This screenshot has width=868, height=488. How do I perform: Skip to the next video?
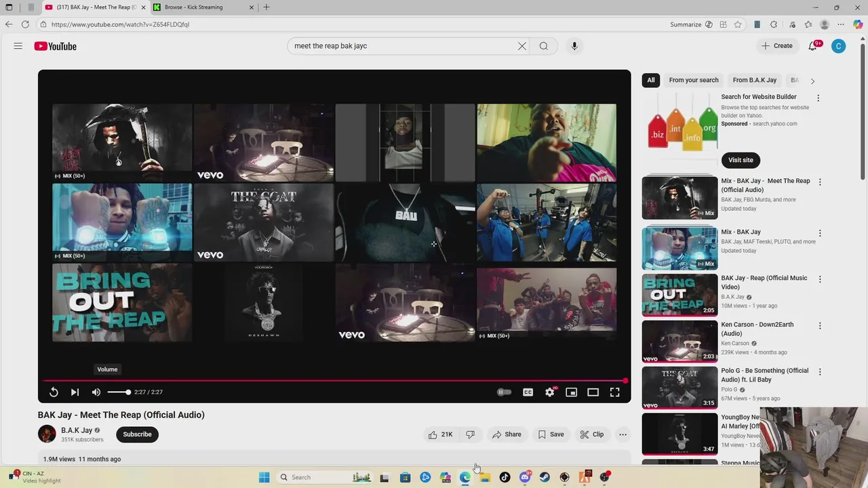pos(75,392)
